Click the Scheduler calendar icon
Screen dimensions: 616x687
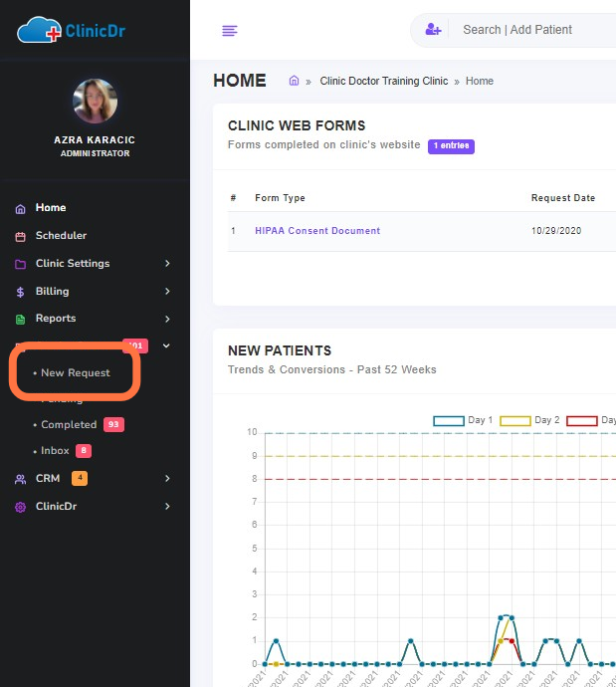pos(20,237)
